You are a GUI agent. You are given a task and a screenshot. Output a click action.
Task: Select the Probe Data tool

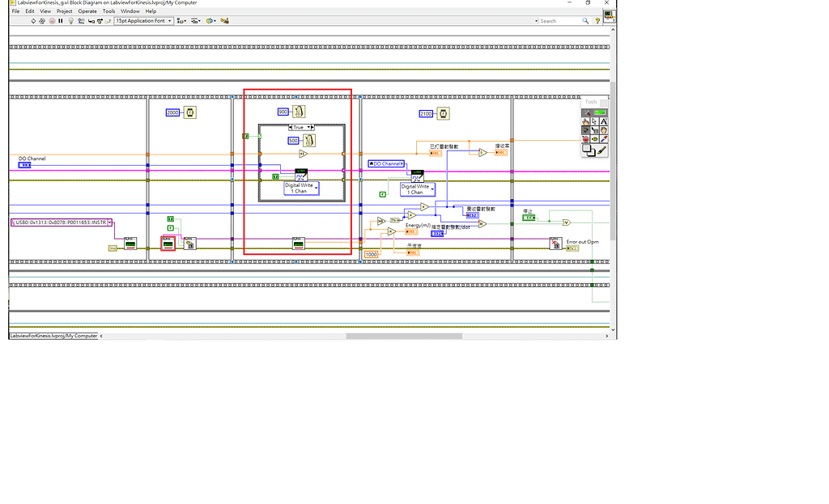[x=595, y=138]
